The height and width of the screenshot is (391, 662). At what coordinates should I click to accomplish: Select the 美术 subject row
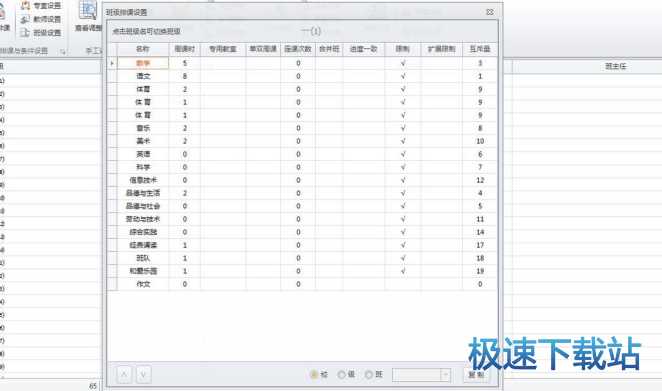[x=302, y=141]
